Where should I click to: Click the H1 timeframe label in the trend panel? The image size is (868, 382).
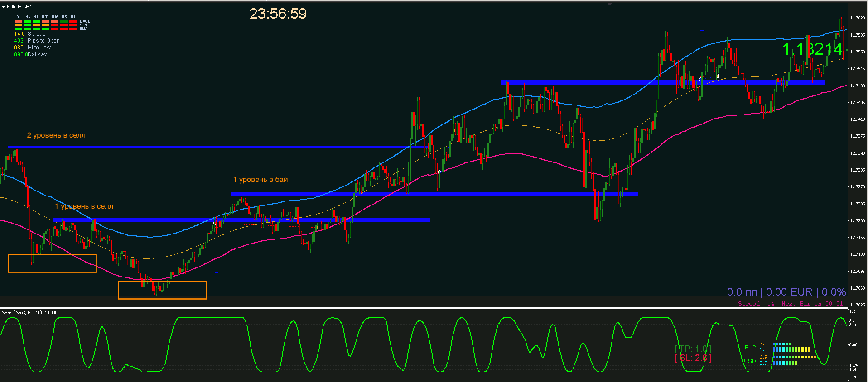pyautogui.click(x=36, y=17)
